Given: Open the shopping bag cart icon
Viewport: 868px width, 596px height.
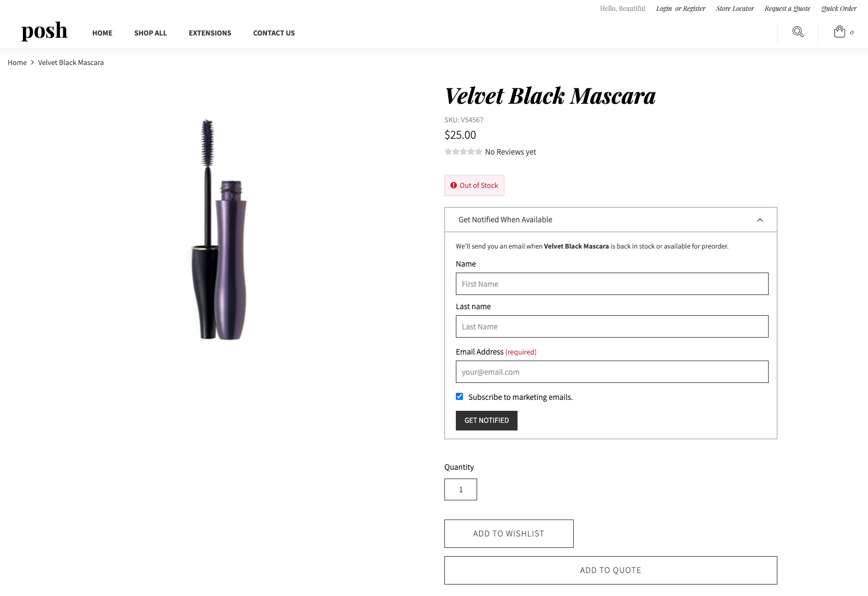Looking at the screenshot, I should [x=840, y=32].
